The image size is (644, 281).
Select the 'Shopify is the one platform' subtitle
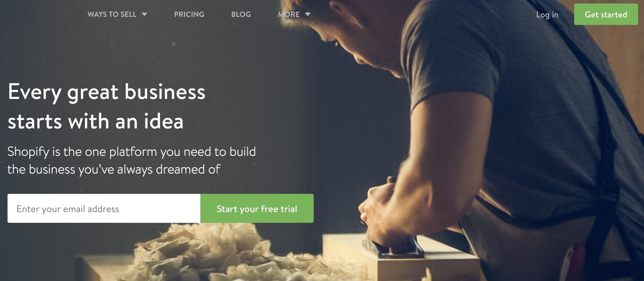click(x=132, y=152)
